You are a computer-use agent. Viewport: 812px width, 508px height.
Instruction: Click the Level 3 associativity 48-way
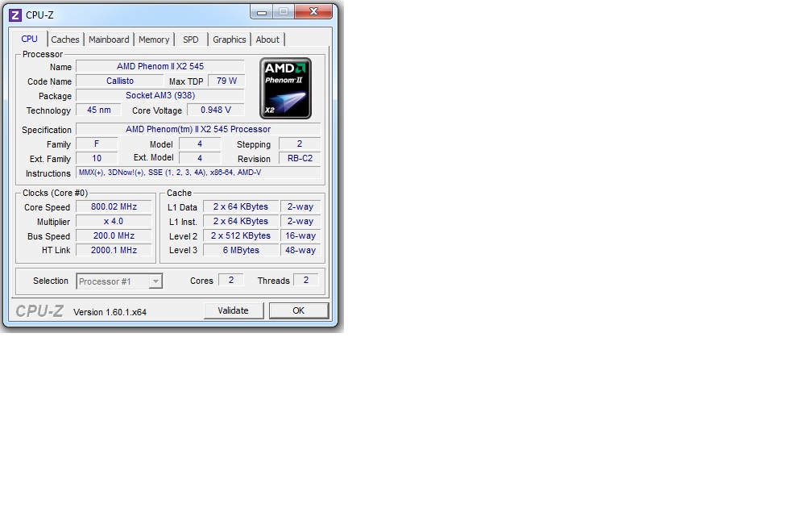(300, 250)
